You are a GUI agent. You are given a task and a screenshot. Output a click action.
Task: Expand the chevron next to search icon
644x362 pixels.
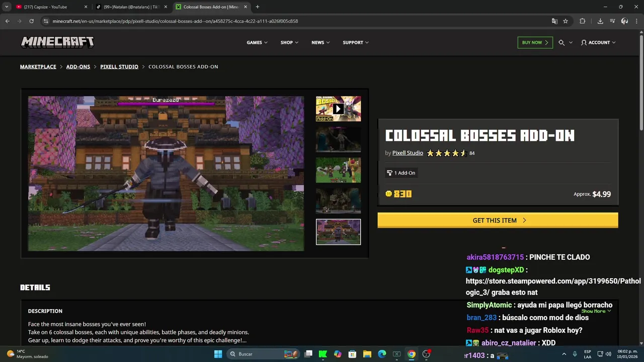[x=571, y=43]
